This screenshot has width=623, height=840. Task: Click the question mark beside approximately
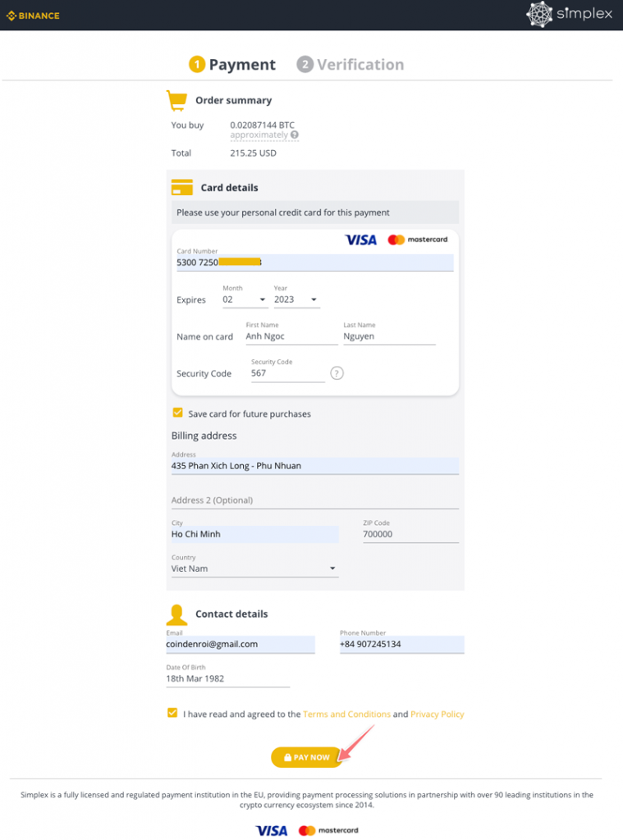(x=295, y=135)
